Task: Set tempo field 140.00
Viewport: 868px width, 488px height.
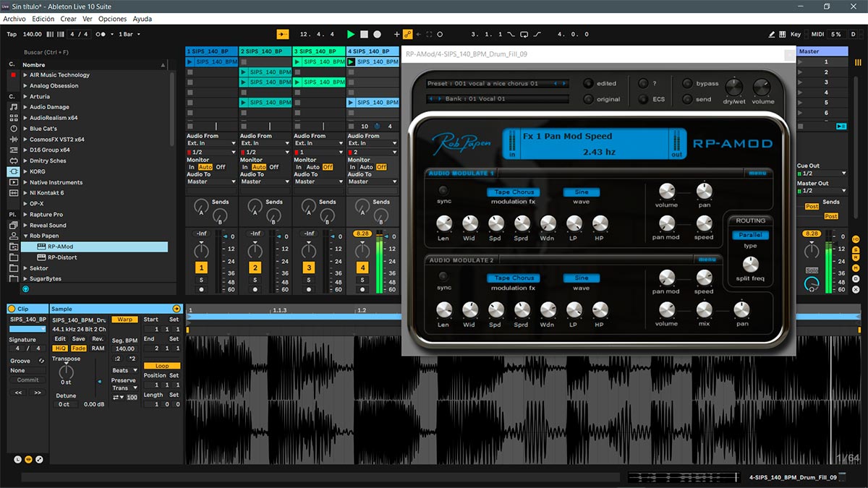Action: (x=33, y=34)
